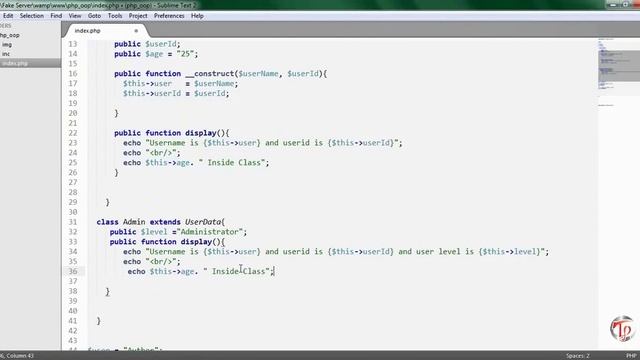Click the PHP syntax selector in status bar
The width and height of the screenshot is (640, 360).
coord(631,356)
